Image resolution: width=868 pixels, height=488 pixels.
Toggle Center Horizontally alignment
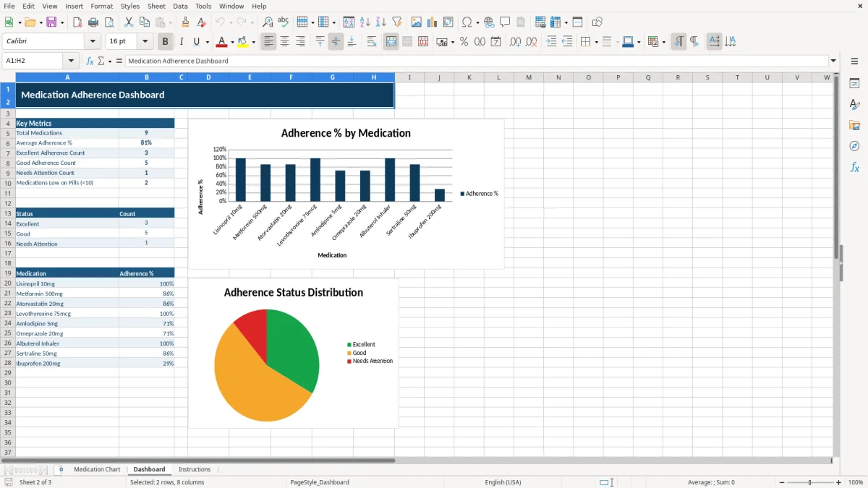click(x=285, y=42)
